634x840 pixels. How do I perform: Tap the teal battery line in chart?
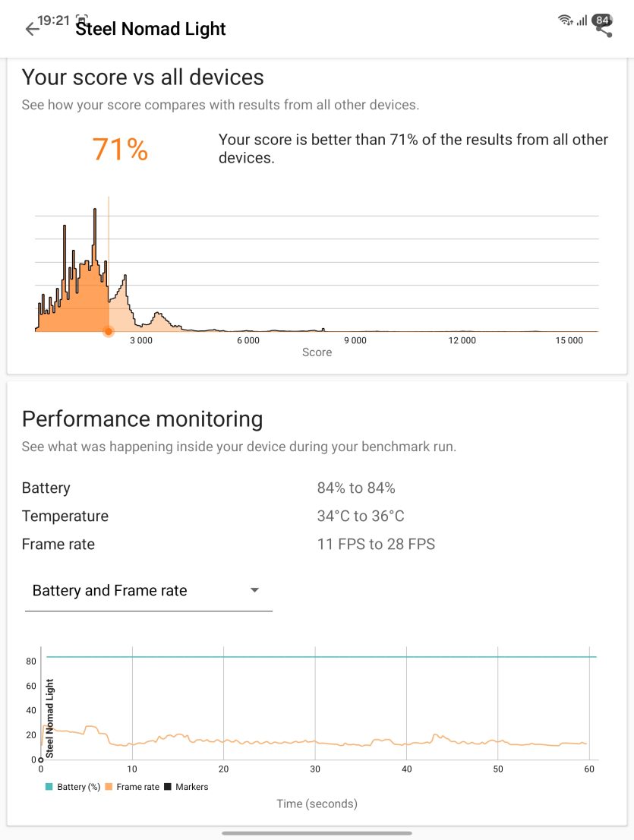pos(321,656)
